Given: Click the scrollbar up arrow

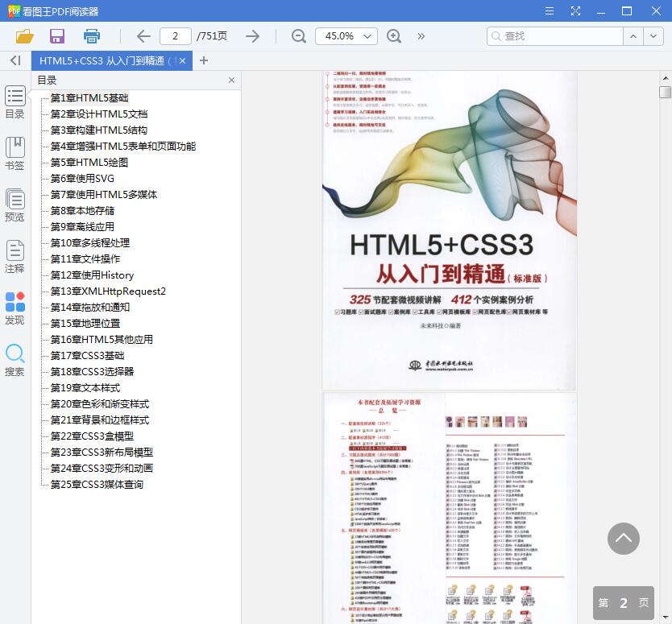Looking at the screenshot, I should 665,78.
